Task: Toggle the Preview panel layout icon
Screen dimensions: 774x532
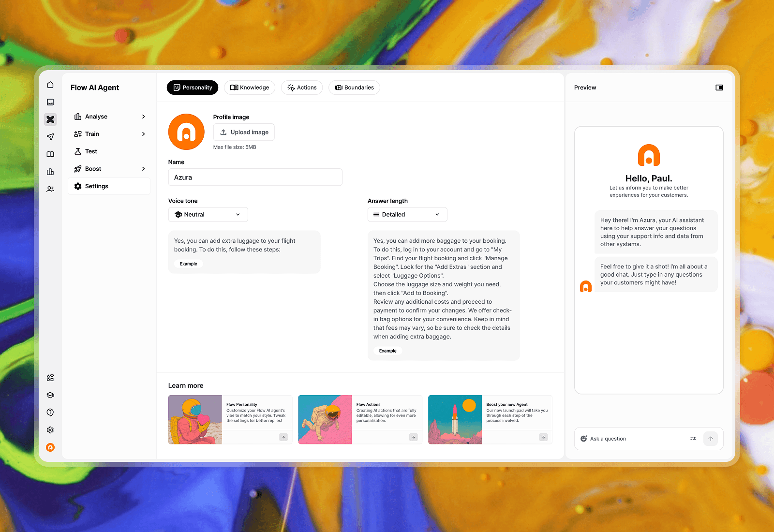Action: [719, 88]
